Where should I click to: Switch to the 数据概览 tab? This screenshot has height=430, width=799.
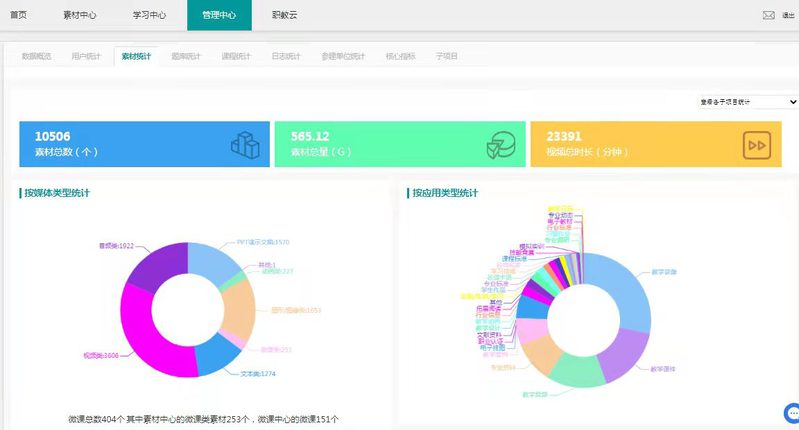36,57
